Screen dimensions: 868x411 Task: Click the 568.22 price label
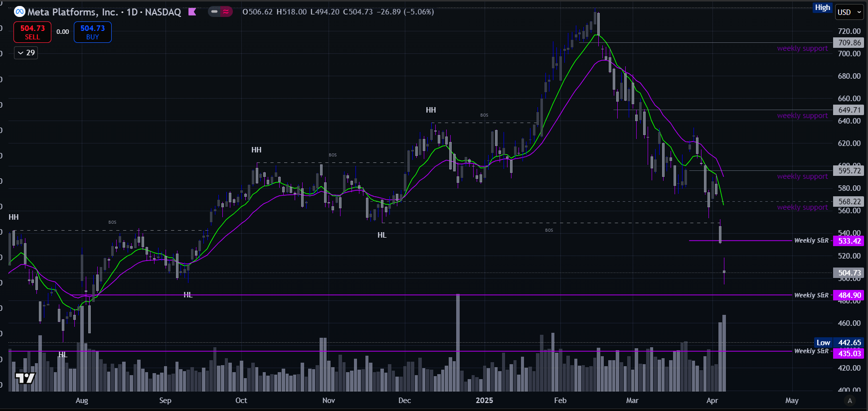[849, 202]
